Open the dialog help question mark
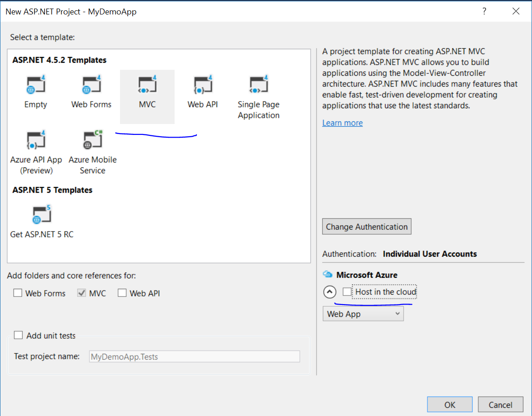The width and height of the screenshot is (532, 416). [484, 11]
